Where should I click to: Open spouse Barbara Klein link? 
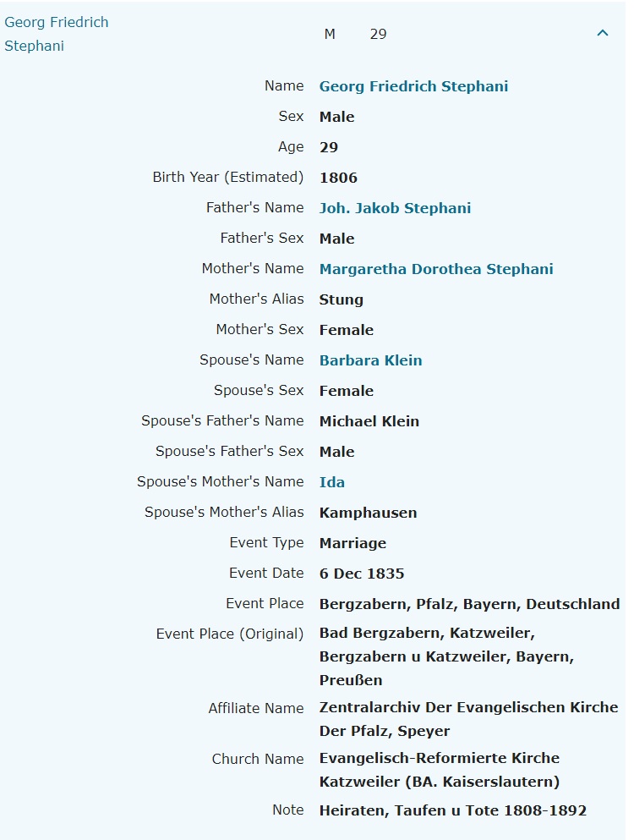pyautogui.click(x=370, y=360)
